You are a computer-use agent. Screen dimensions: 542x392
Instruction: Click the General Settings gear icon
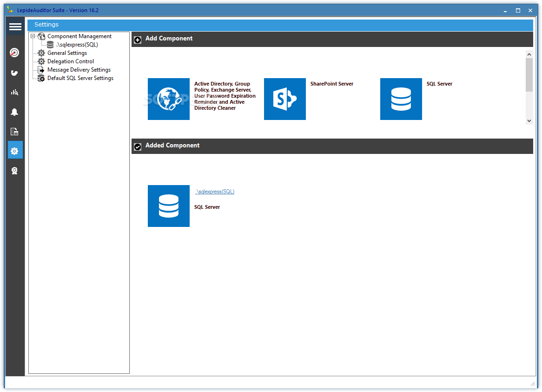tap(41, 53)
